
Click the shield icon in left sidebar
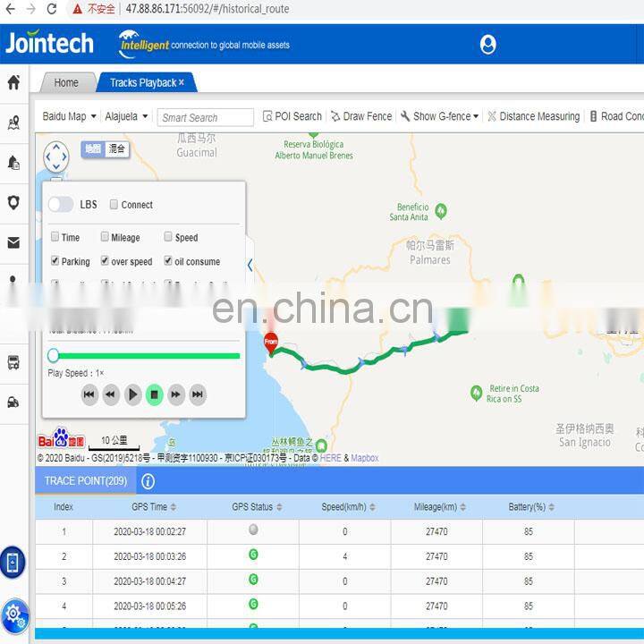coord(13,202)
